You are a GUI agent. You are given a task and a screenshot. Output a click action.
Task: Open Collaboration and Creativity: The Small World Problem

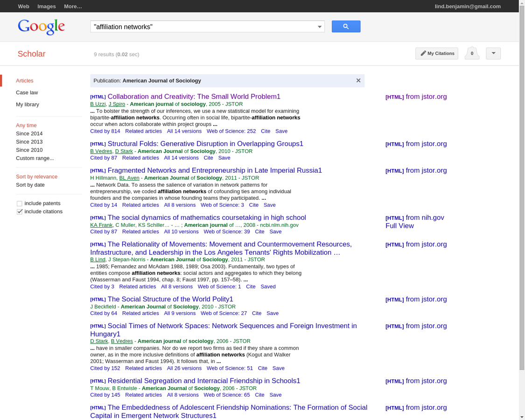click(x=194, y=97)
